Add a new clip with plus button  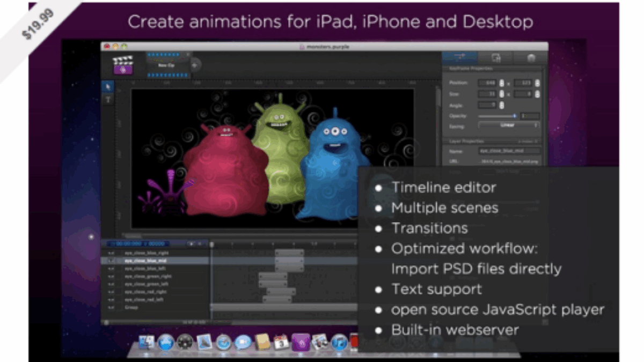(194, 65)
